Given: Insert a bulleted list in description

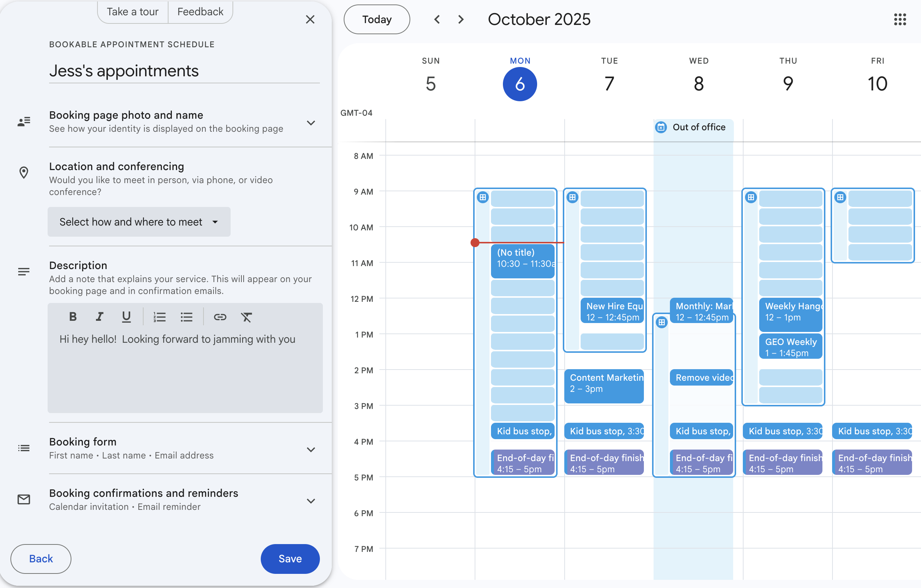Looking at the screenshot, I should [x=186, y=317].
